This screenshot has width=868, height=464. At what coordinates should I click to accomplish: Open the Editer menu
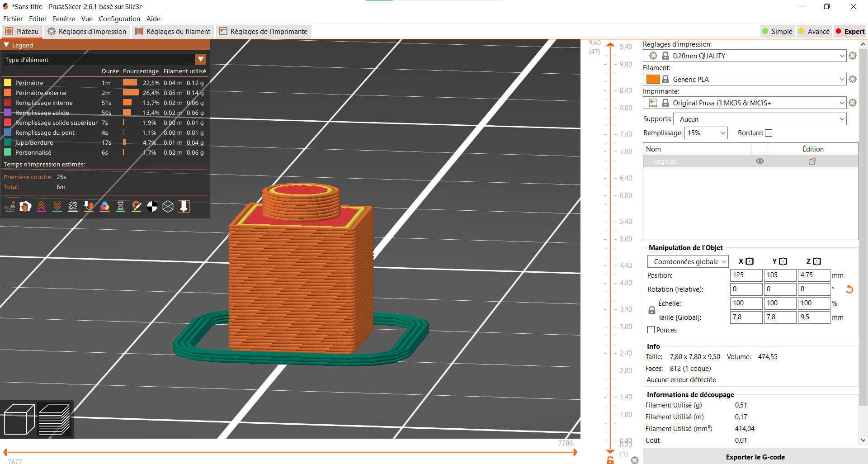point(38,19)
